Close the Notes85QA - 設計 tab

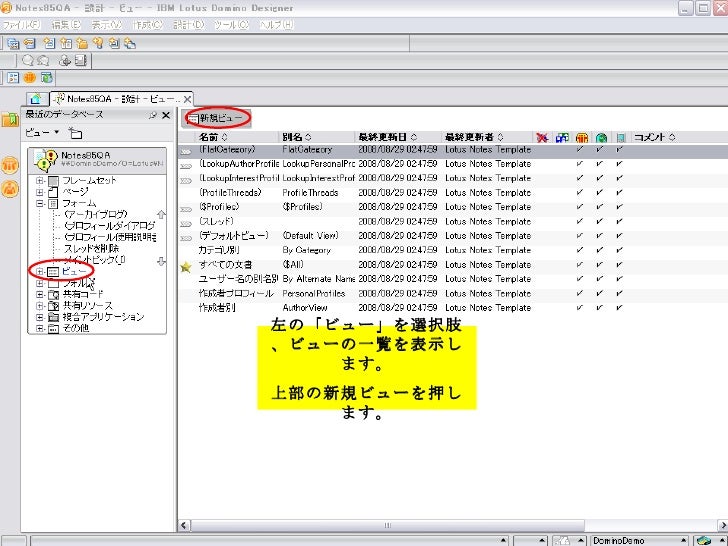pyautogui.click(x=187, y=99)
